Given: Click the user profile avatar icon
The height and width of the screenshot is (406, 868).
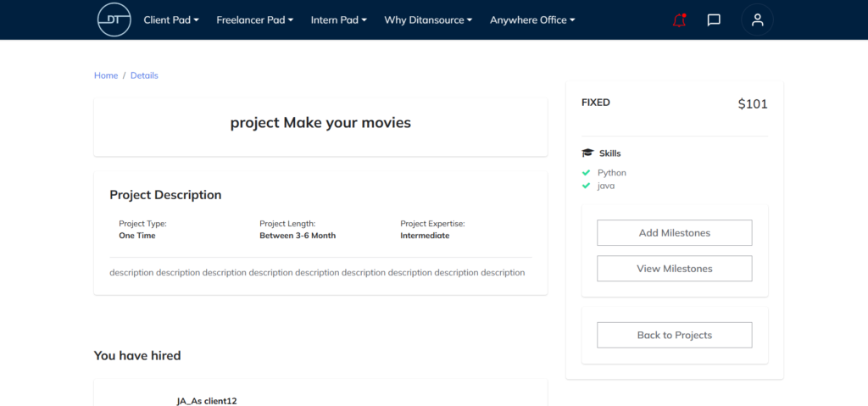Looking at the screenshot, I should click(x=757, y=20).
